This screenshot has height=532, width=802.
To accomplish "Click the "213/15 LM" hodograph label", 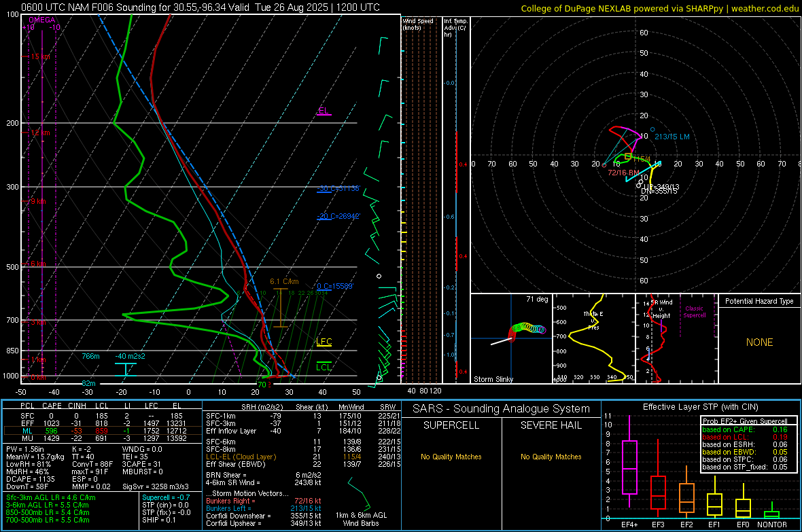I will pyautogui.click(x=672, y=137).
